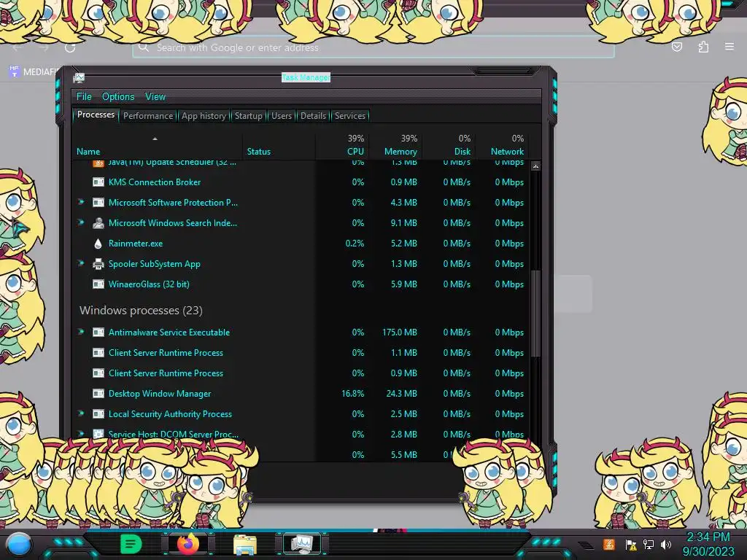Expand the Microsoft Software Protection process
This screenshot has height=560, width=747.
(x=81, y=202)
